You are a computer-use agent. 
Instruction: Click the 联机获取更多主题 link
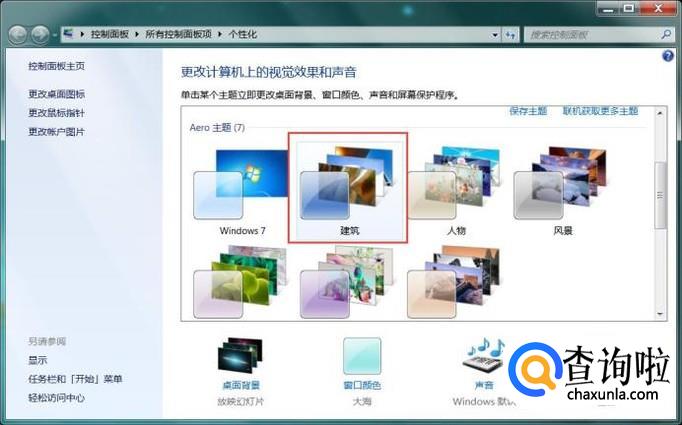click(x=600, y=111)
